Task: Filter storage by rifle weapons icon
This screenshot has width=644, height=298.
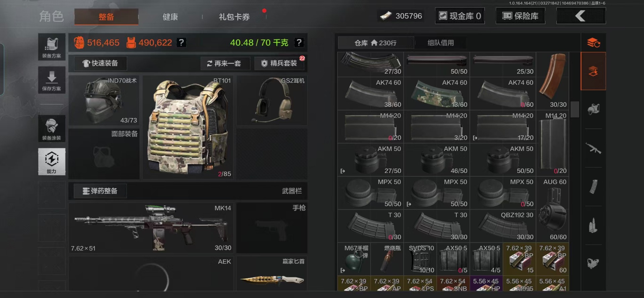Action: tap(593, 148)
